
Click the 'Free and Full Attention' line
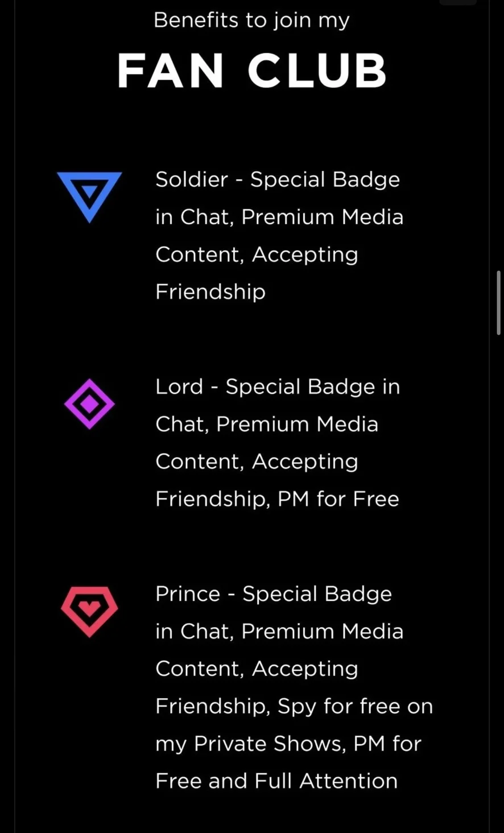276,781
